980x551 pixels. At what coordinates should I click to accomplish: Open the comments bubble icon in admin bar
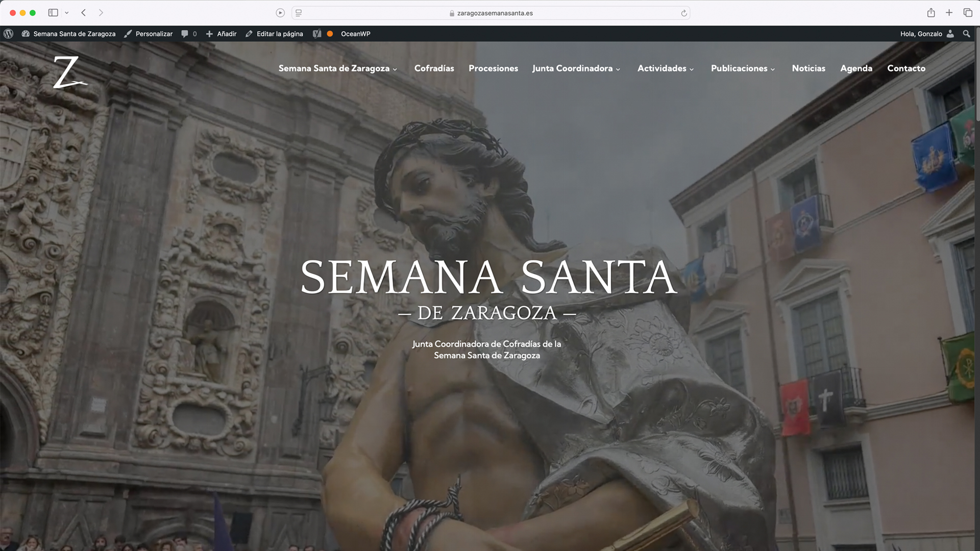tap(185, 34)
